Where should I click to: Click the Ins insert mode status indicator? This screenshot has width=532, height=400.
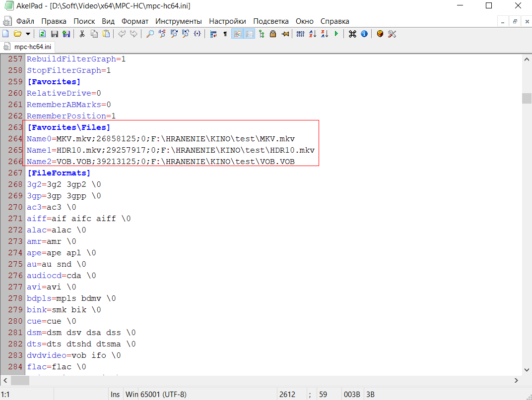[115, 395]
